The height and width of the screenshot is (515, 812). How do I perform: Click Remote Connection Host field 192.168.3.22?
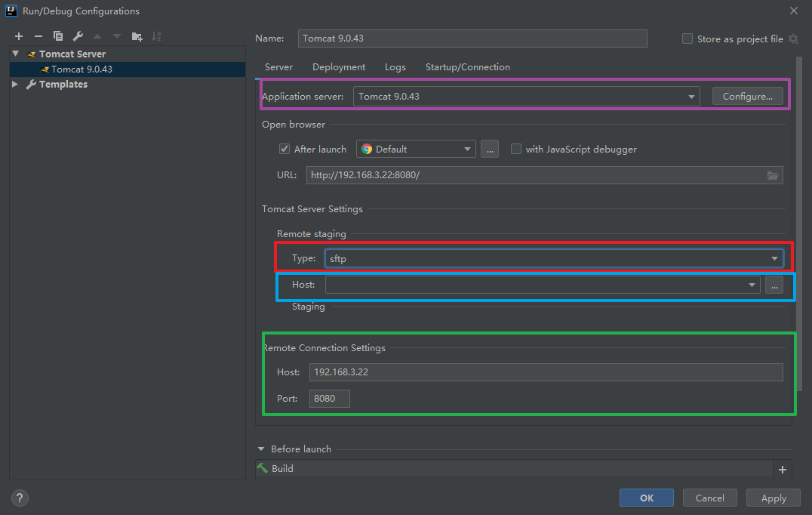click(x=546, y=372)
